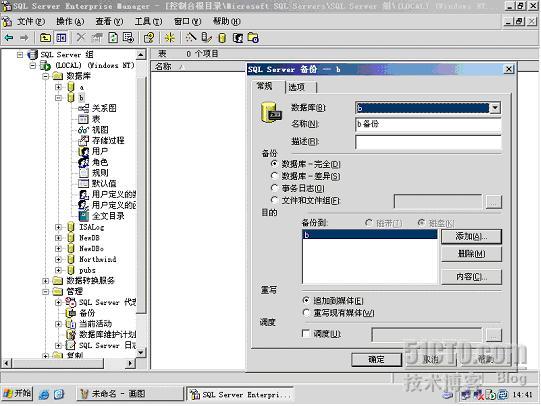This screenshot has width=541, height=406.
Task: Switch to 未命名 - 画图 taskbar window
Action: 130,394
